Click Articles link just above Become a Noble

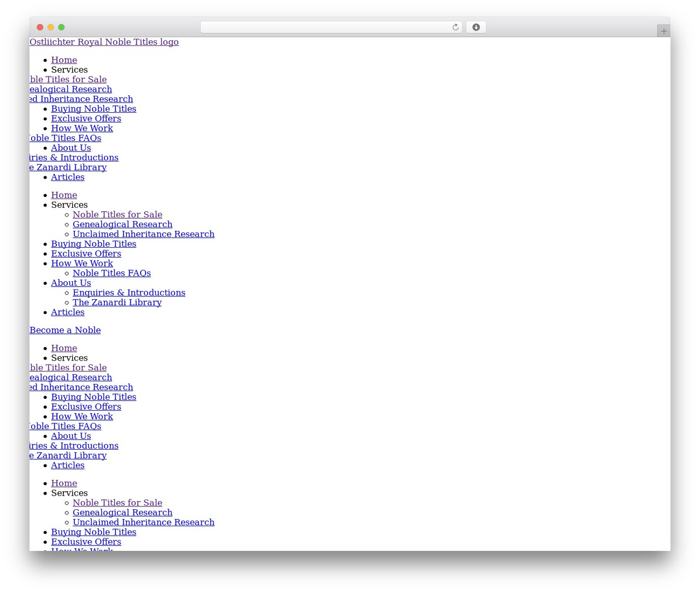coord(68,313)
